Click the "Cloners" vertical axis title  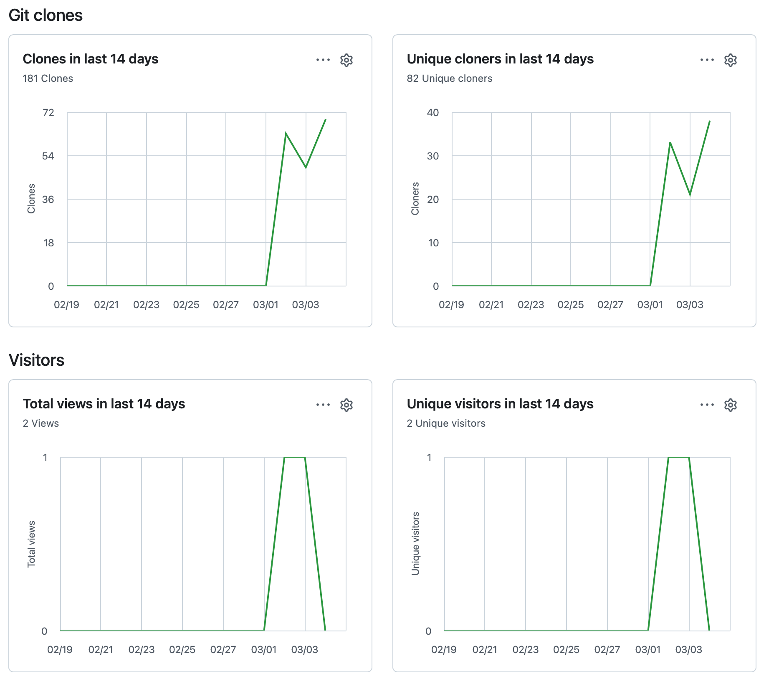(x=415, y=199)
